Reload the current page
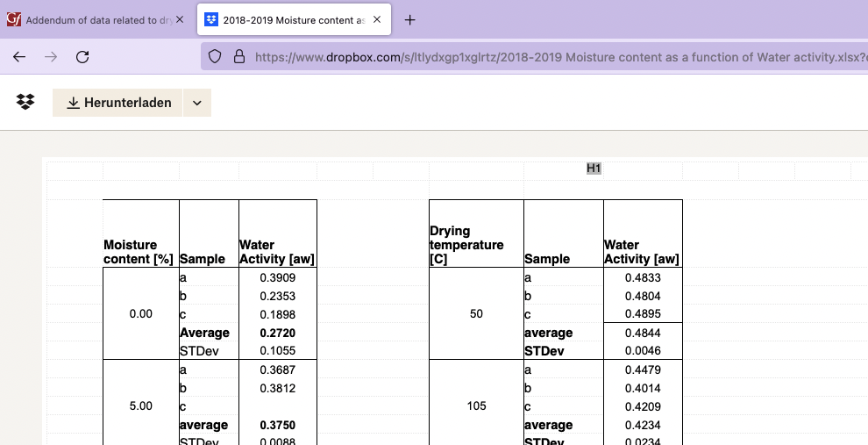Image resolution: width=868 pixels, height=445 pixels. pos(82,56)
